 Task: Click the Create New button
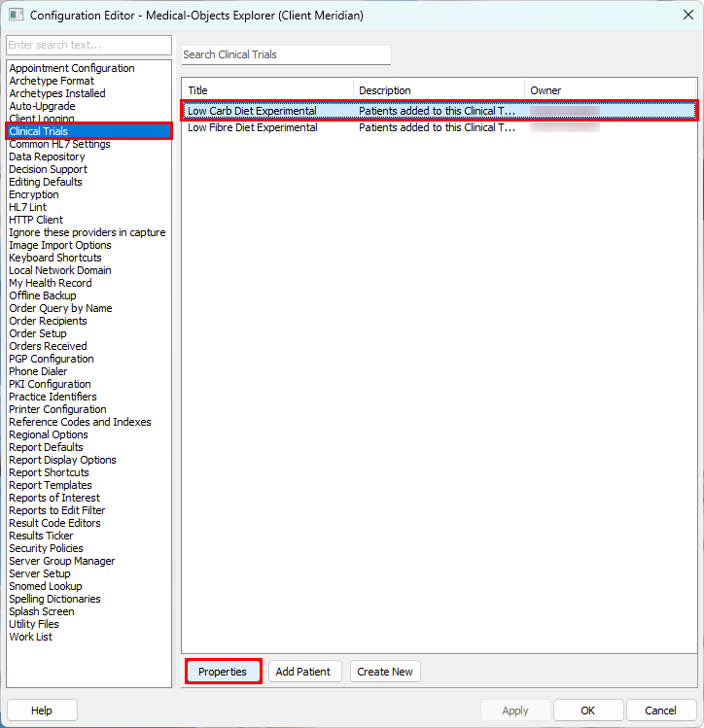tap(385, 672)
